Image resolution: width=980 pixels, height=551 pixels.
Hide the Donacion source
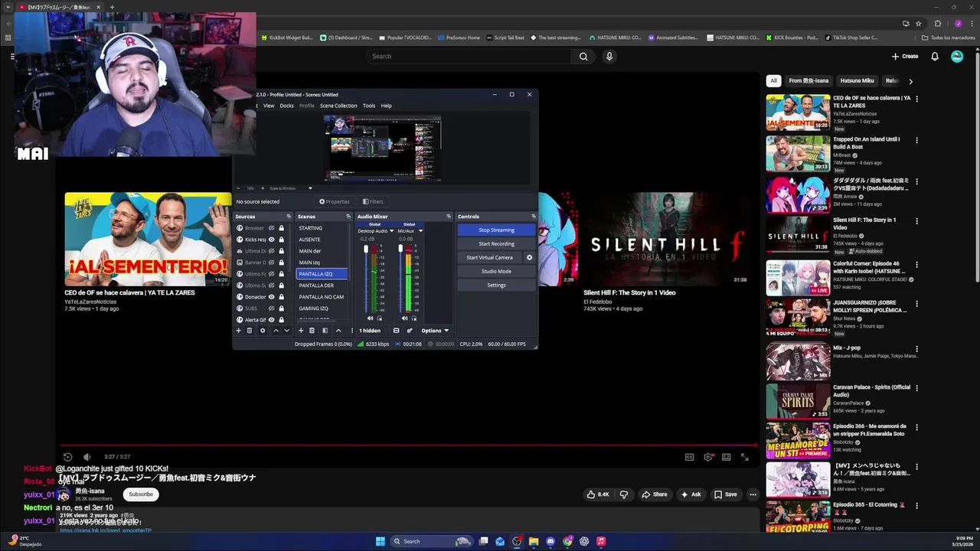pyautogui.click(x=271, y=297)
